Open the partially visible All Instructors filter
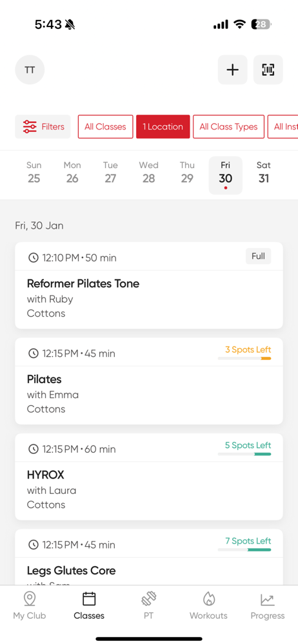Screen dimensions: 298x644 283,126
